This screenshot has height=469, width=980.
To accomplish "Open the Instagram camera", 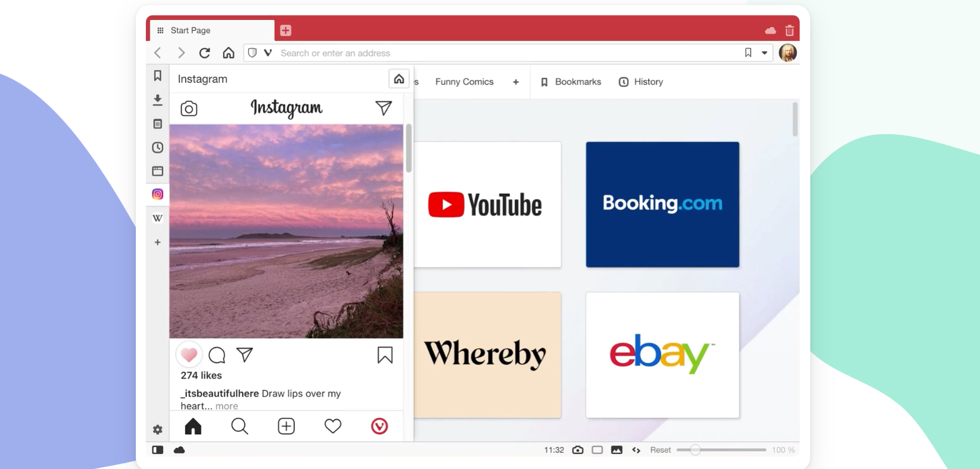I will pos(189,108).
